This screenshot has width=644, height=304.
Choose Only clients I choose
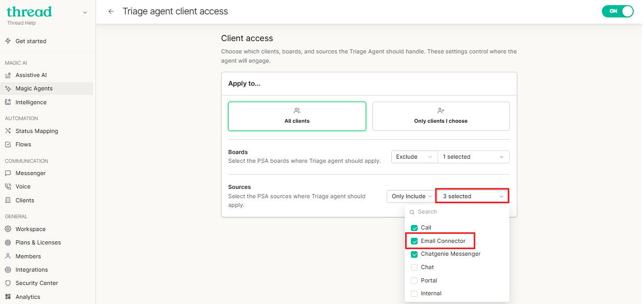[x=441, y=116]
